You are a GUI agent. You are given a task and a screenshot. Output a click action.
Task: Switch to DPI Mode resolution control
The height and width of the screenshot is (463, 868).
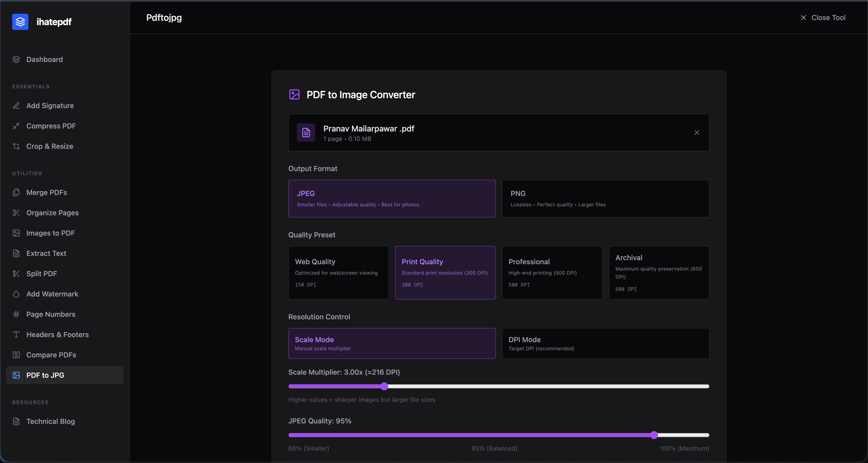click(605, 343)
